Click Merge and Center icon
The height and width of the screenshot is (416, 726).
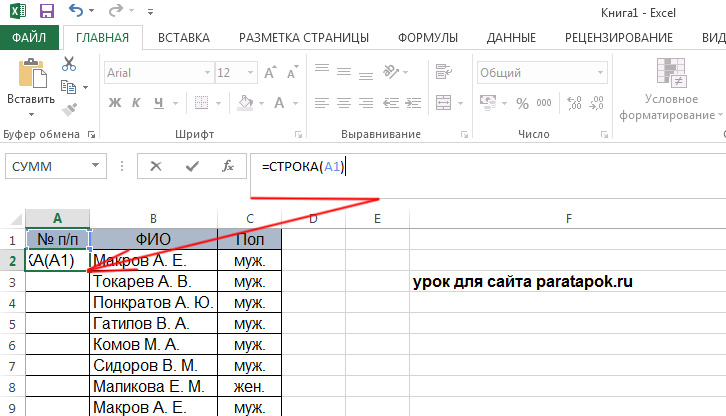tap(443, 102)
